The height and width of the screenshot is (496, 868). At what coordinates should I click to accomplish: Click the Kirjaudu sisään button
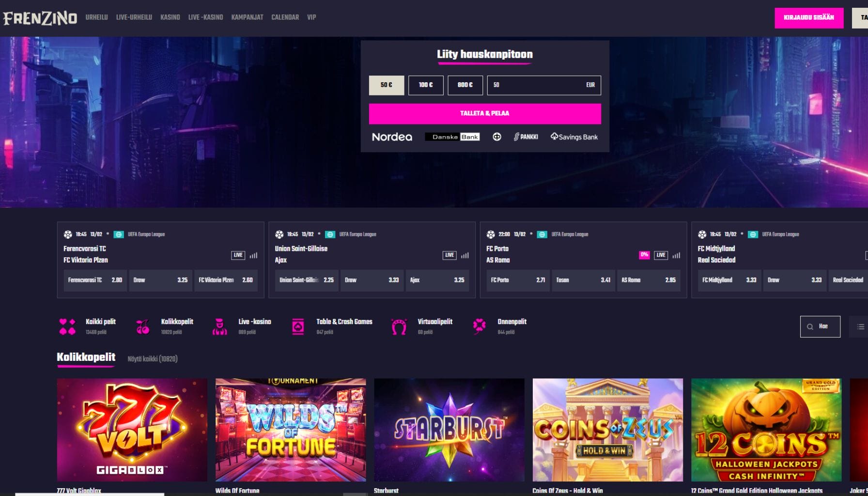pos(808,18)
